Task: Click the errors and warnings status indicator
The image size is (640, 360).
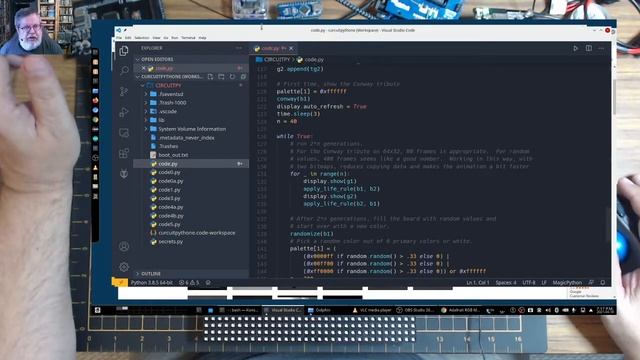Action: 189,282
